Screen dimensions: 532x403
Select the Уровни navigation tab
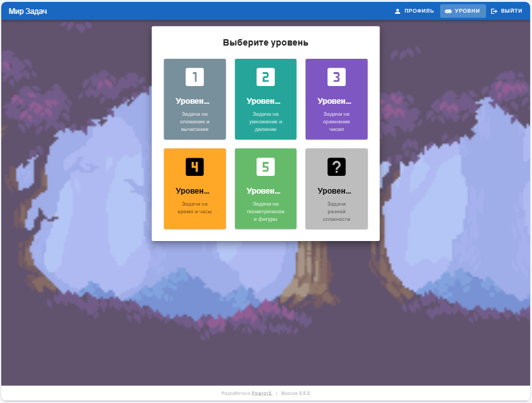(x=463, y=11)
